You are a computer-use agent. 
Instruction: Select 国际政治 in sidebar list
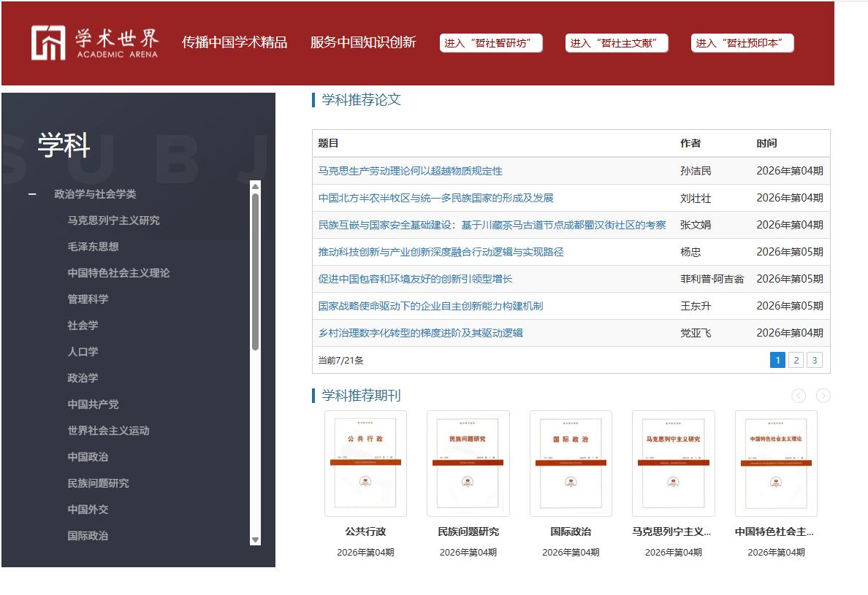click(x=88, y=536)
